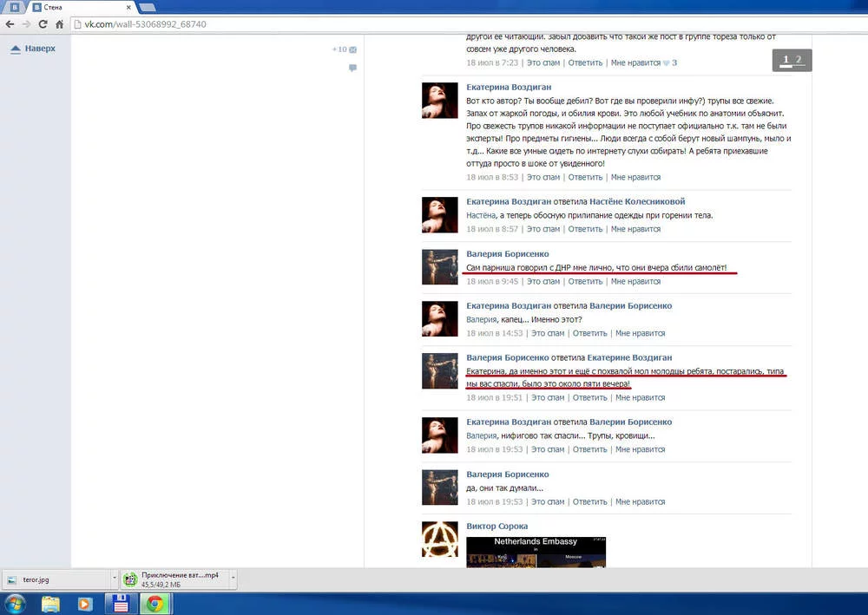Click Виктор Сорока anarchy symbol avatar
Viewport: 868px width, 615px height.
tap(439, 540)
